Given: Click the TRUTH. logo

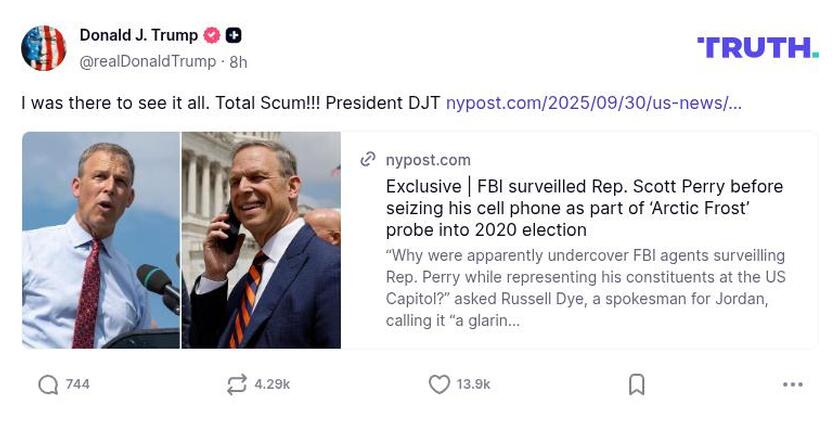Looking at the screenshot, I should click(x=757, y=47).
